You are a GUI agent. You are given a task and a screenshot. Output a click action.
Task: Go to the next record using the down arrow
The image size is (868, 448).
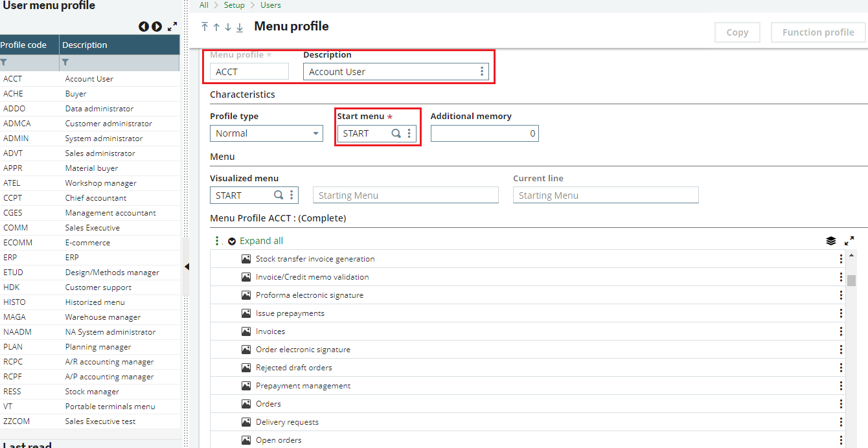pos(227,28)
